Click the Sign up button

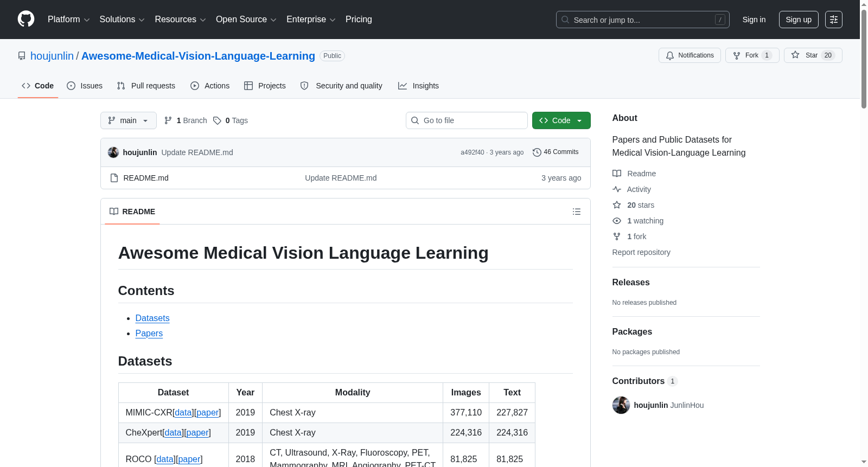pyautogui.click(x=799, y=20)
